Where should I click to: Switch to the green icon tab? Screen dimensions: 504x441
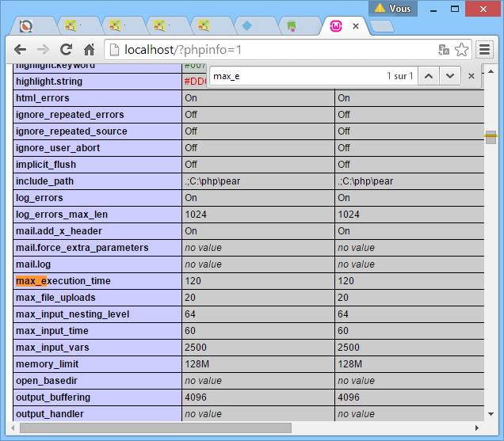292,26
